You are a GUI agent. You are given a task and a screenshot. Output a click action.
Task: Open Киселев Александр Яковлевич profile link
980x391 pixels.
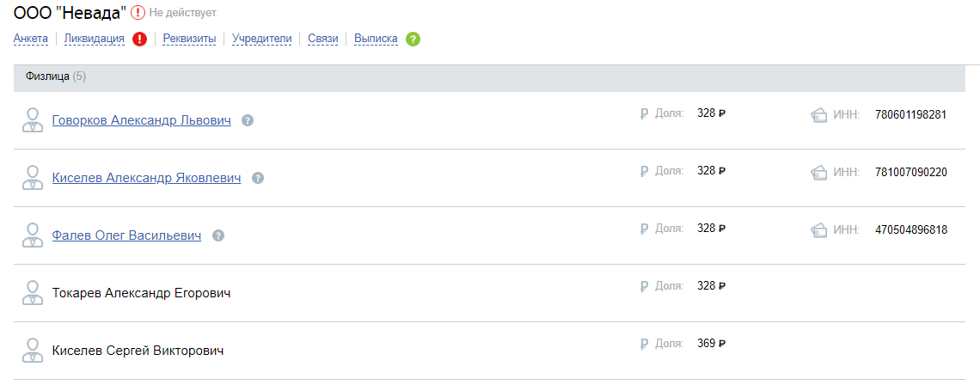click(147, 178)
